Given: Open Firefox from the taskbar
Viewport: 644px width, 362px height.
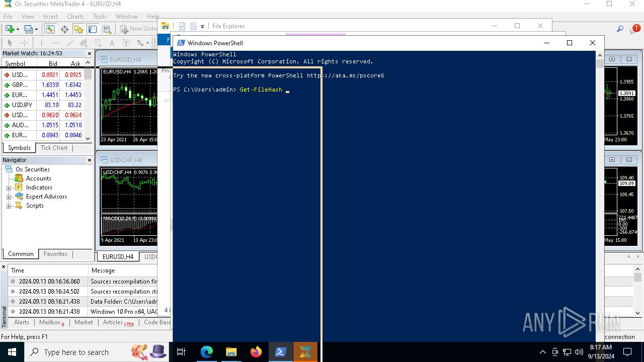Looking at the screenshot, I should (256, 352).
